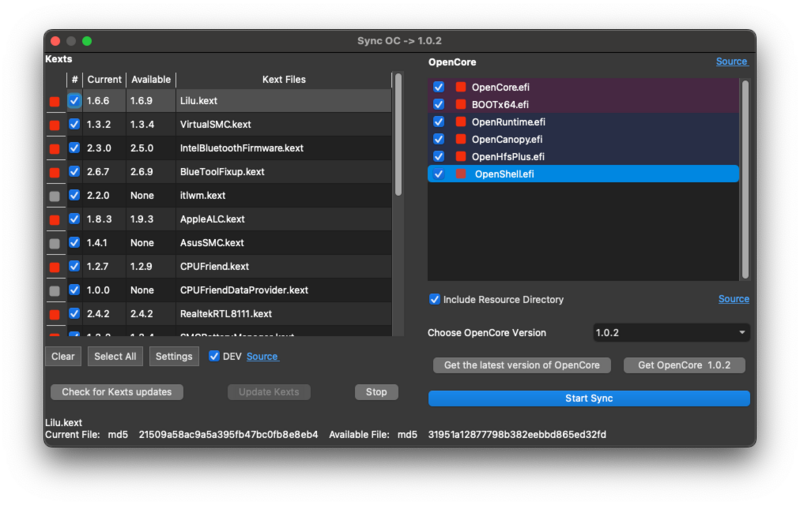Click the red status square for Lilu.kext
This screenshot has height=505, width=800.
coord(55,102)
